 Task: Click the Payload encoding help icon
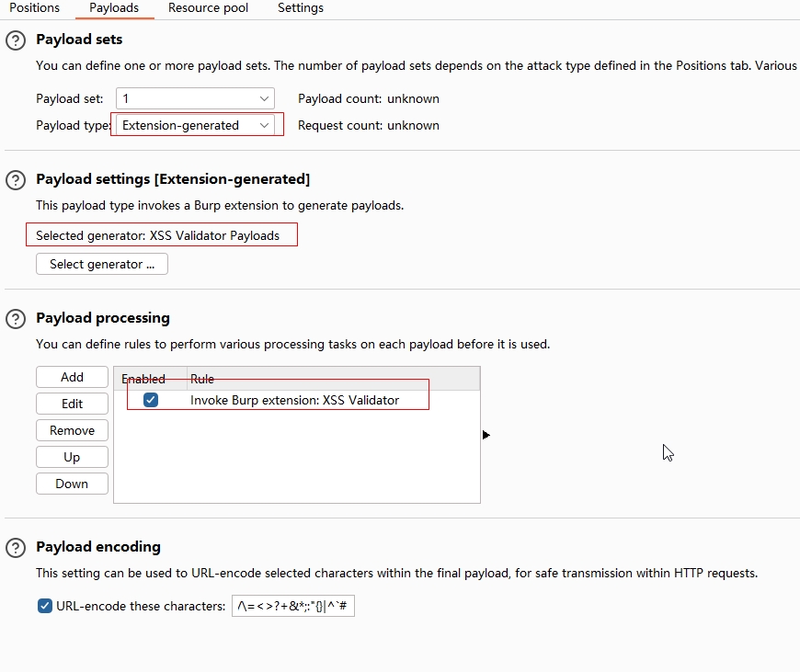(x=15, y=548)
